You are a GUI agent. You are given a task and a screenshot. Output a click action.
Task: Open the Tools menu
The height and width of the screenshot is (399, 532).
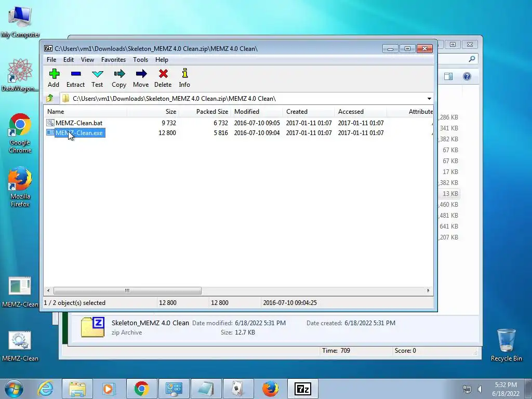[140, 60]
